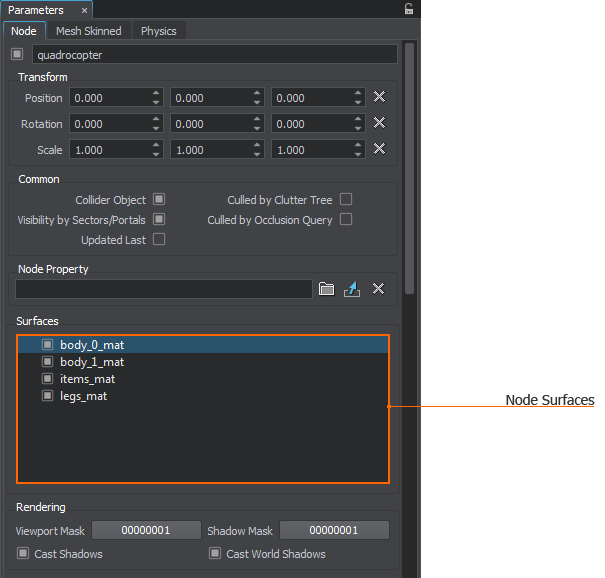Screen dimensions: 605x578
Task: Clear Node Property with the X icon
Action: pos(379,289)
